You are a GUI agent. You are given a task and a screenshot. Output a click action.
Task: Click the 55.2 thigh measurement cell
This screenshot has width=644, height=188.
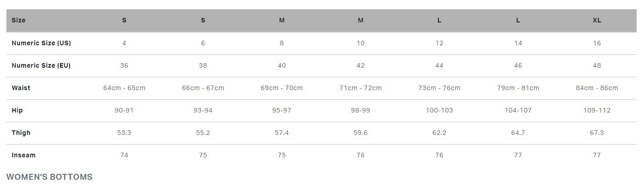click(x=203, y=133)
